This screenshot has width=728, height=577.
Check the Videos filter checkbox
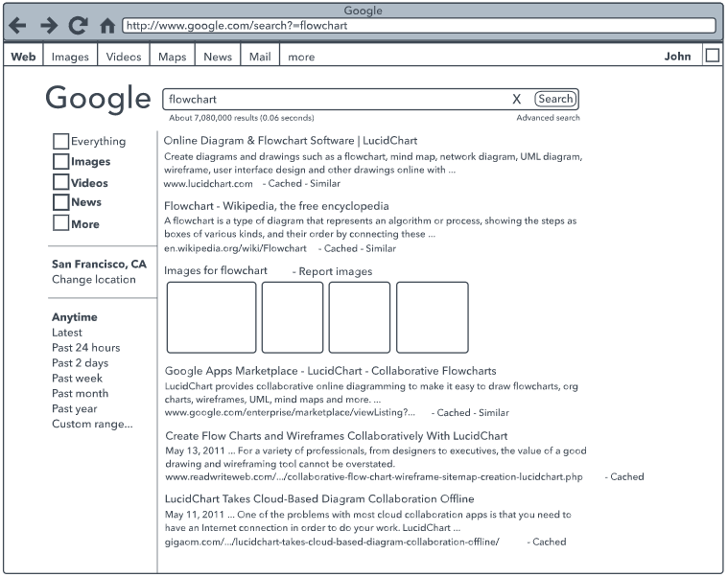click(60, 182)
